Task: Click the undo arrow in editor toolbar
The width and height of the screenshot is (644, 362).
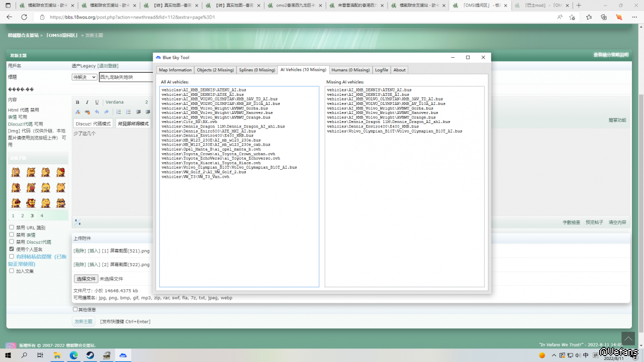Action: (97, 112)
